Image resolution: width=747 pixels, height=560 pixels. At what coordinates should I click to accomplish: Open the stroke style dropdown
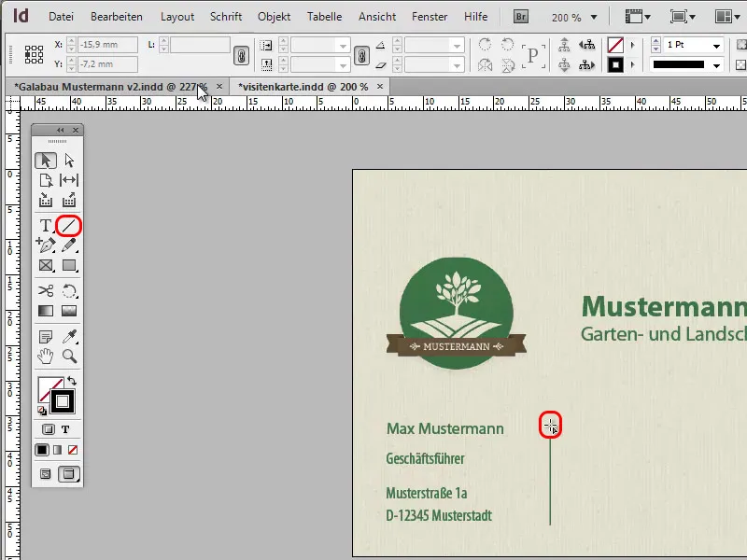716,65
